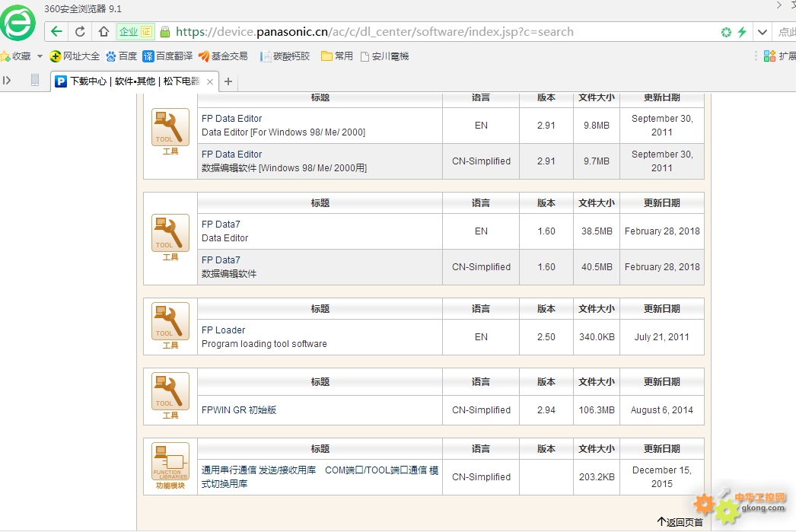
Task: Go back using the green back arrow
Action: [56, 31]
